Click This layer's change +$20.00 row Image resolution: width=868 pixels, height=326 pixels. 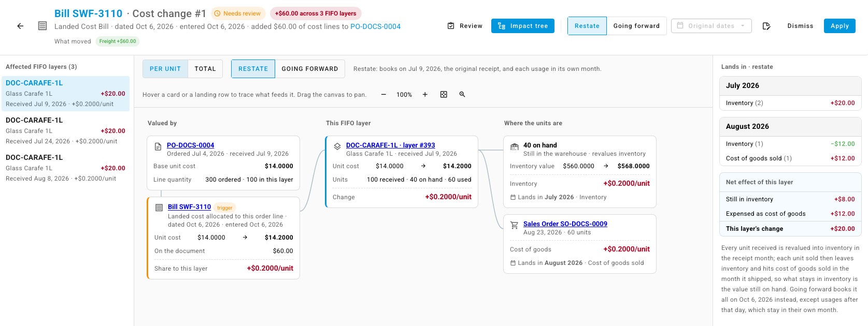(790, 229)
